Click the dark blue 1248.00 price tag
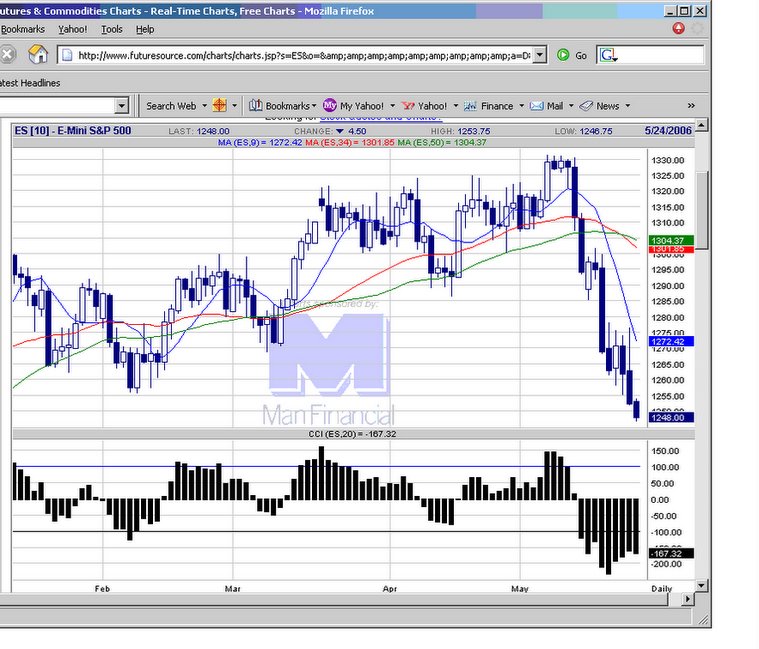The width and height of the screenshot is (759, 649). pos(671,418)
